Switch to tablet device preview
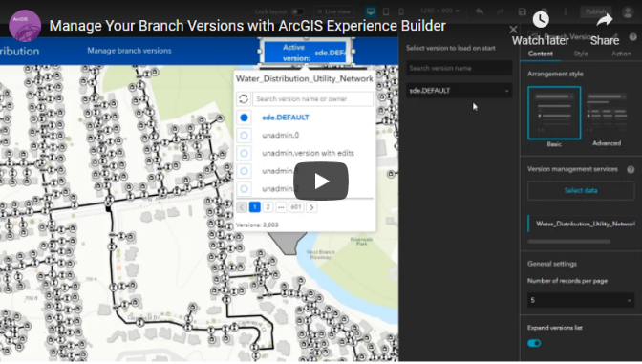Screen dimensions: 642x364 pos(386,11)
